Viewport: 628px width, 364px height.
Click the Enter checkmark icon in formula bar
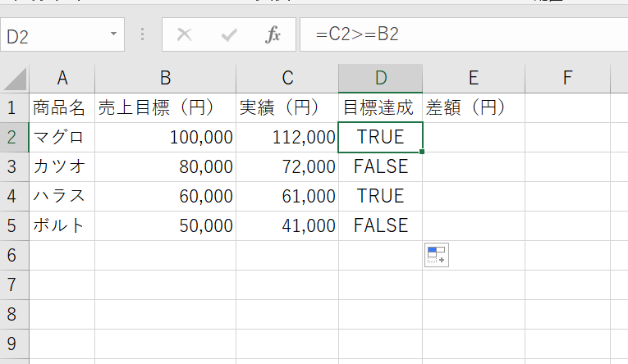pos(229,35)
